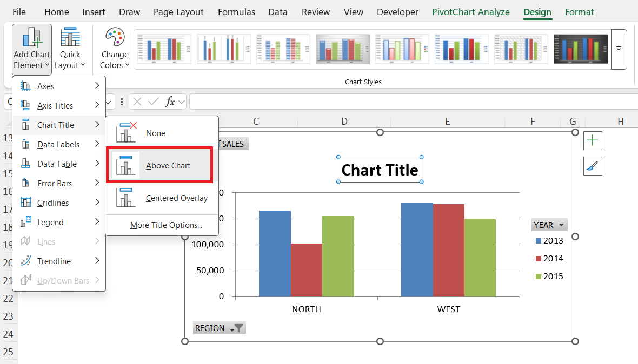Click More Title Options link

[x=166, y=225]
